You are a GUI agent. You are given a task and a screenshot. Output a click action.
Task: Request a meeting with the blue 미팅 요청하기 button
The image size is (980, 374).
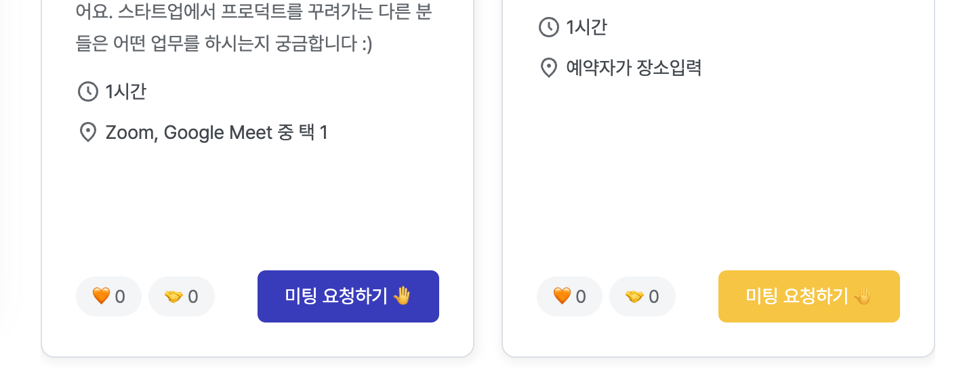348,296
